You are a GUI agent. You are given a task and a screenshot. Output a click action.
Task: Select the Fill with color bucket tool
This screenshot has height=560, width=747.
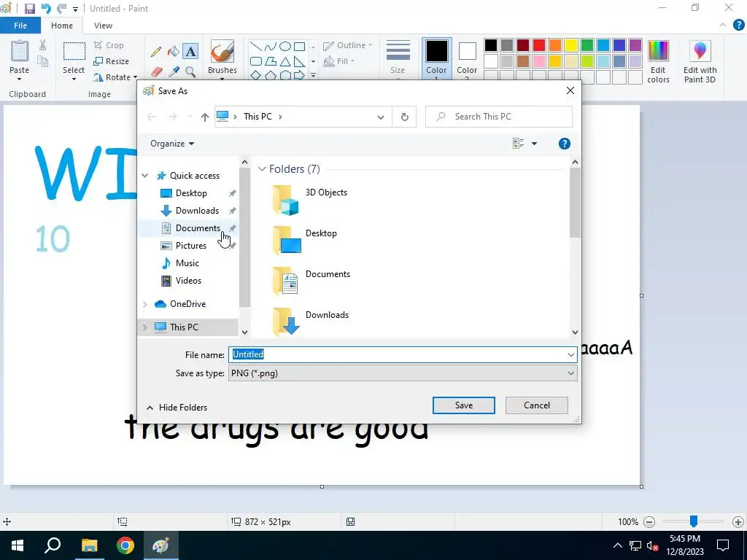174,52
